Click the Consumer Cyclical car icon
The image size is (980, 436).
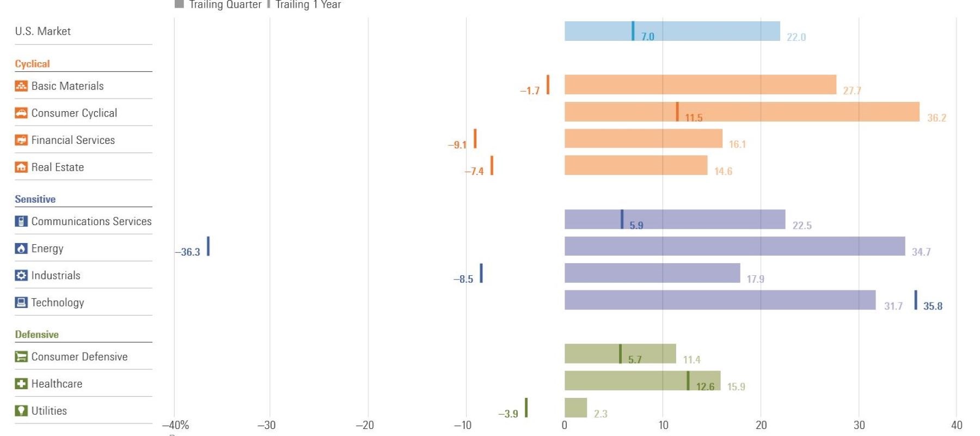[x=21, y=113]
